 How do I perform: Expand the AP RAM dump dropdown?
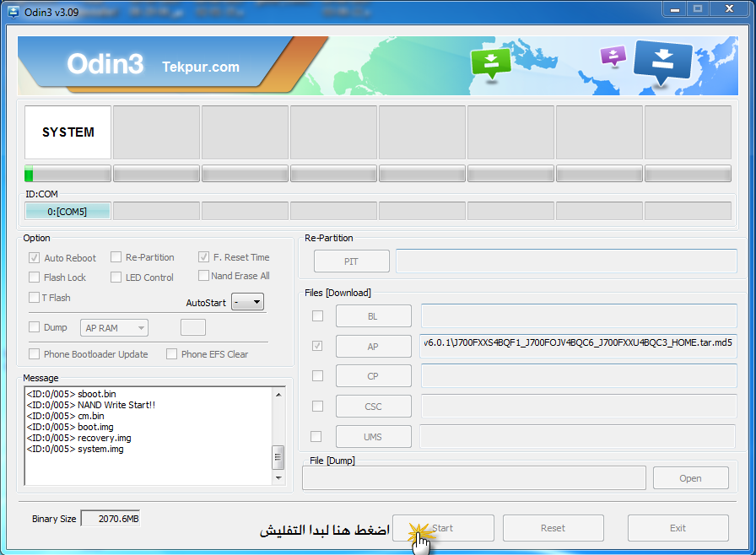(x=114, y=328)
